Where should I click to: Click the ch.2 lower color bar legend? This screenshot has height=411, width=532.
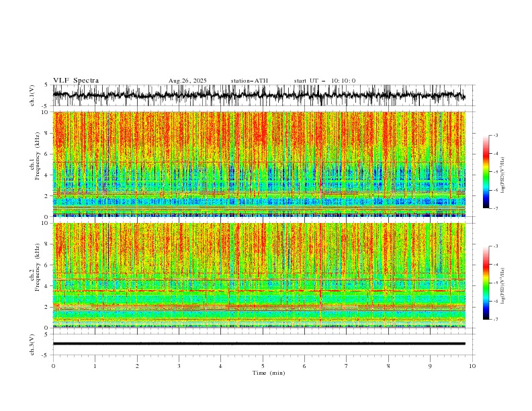486,283
